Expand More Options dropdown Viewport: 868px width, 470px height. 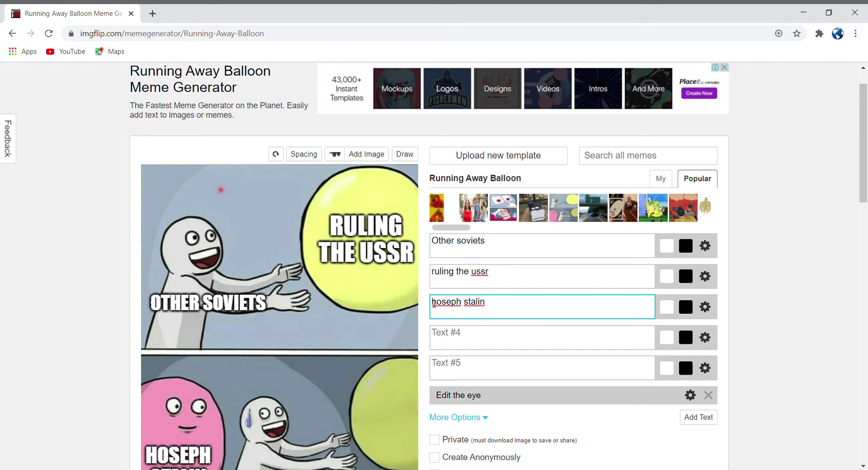click(458, 417)
